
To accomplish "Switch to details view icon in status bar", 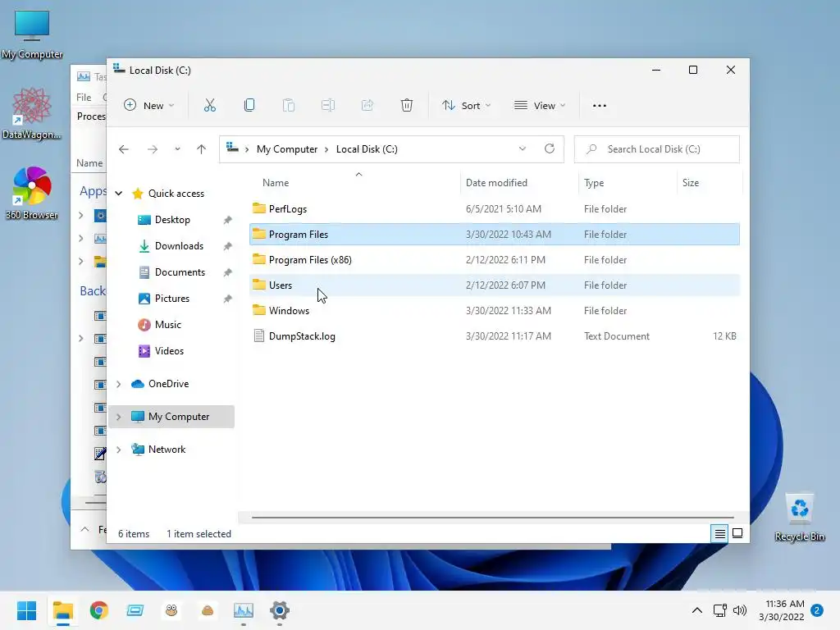I will click(x=719, y=533).
